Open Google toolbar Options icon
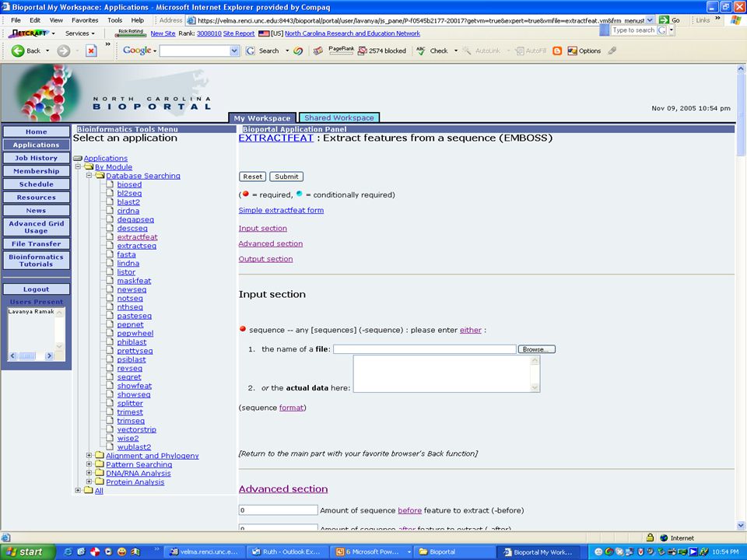747x560 pixels. 572,51
